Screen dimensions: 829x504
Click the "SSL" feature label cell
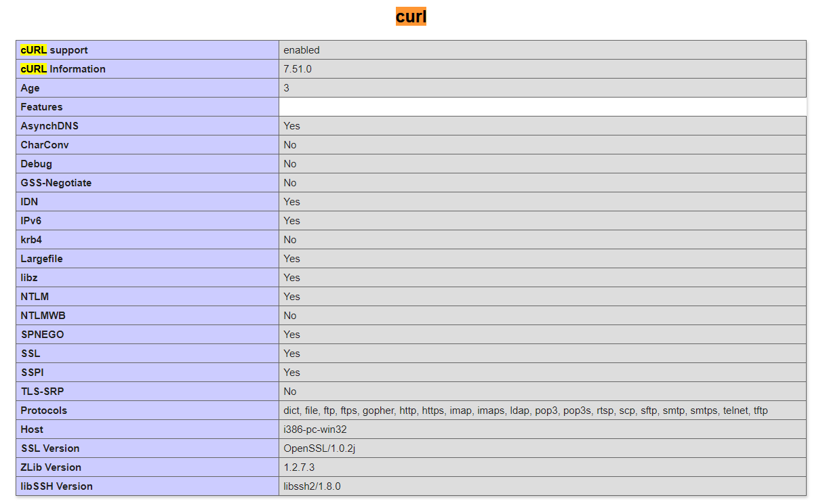coord(147,354)
